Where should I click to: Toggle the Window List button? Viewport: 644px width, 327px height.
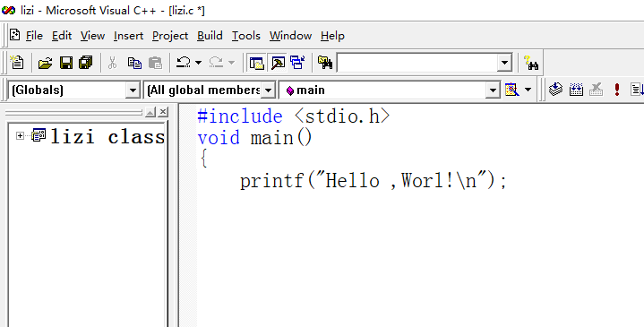point(297,63)
